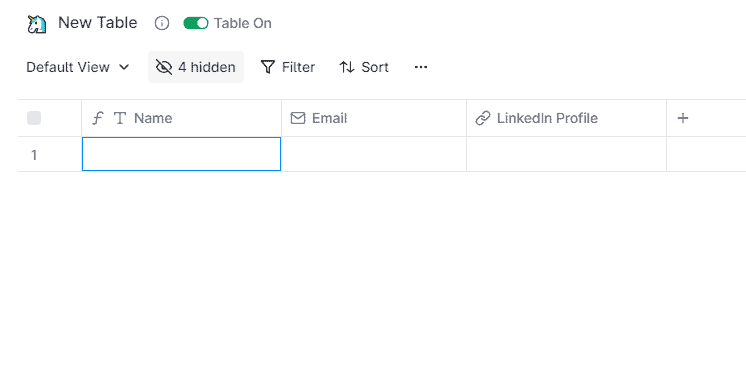Click the empty Email cell in row 1
This screenshot has width=746, height=390.
[x=374, y=154]
